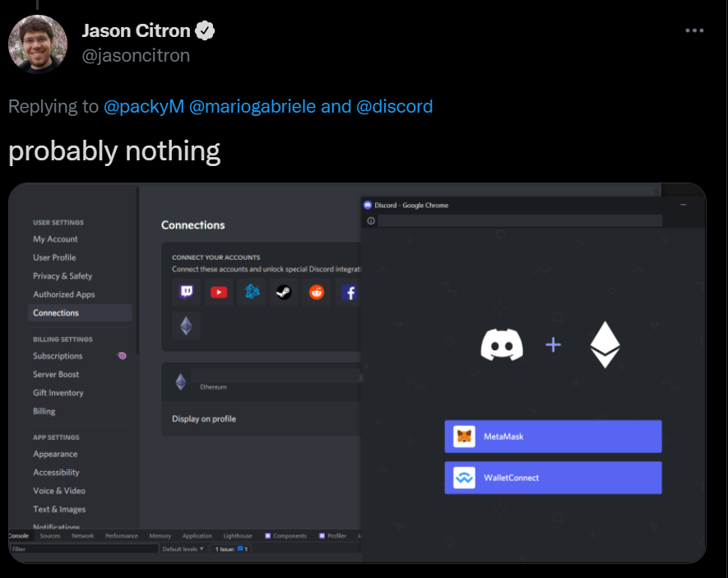This screenshot has height=578, width=728.
Task: Open the tweet's three-dot more menu
Action: pyautogui.click(x=694, y=30)
